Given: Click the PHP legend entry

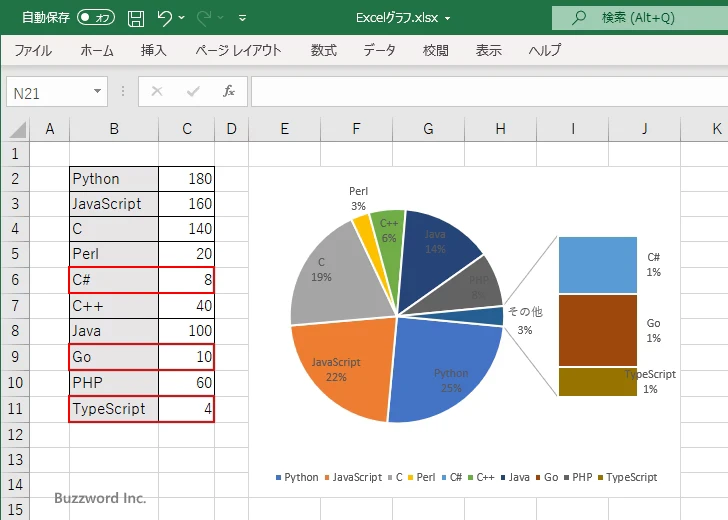Looking at the screenshot, I should 578,477.
